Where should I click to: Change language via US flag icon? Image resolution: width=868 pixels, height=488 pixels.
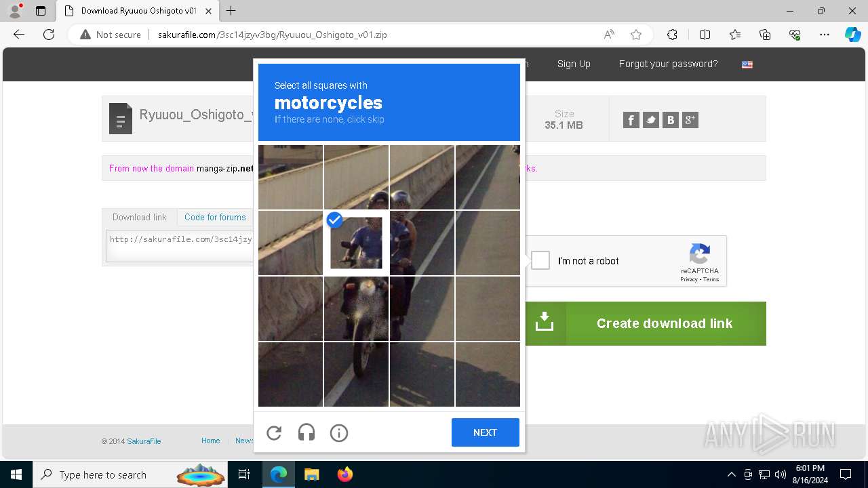747,64
